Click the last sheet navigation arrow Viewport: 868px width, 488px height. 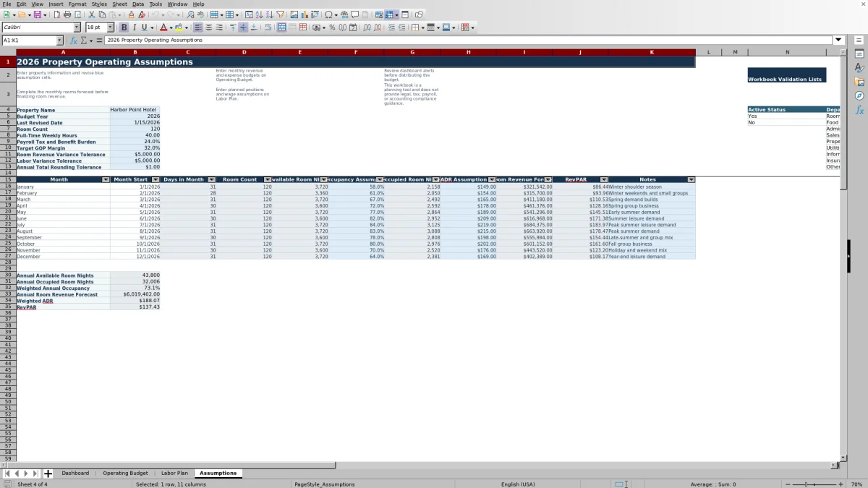tap(35, 474)
